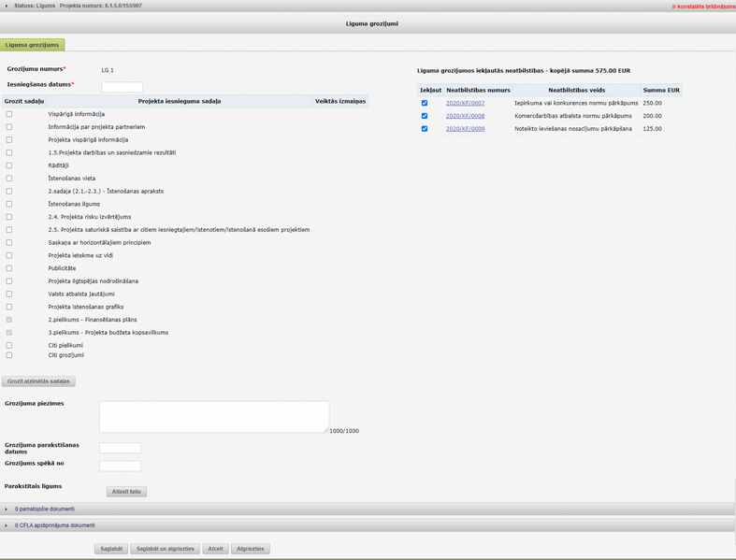
Task: Click the Atgriezties button
Action: (x=250, y=549)
